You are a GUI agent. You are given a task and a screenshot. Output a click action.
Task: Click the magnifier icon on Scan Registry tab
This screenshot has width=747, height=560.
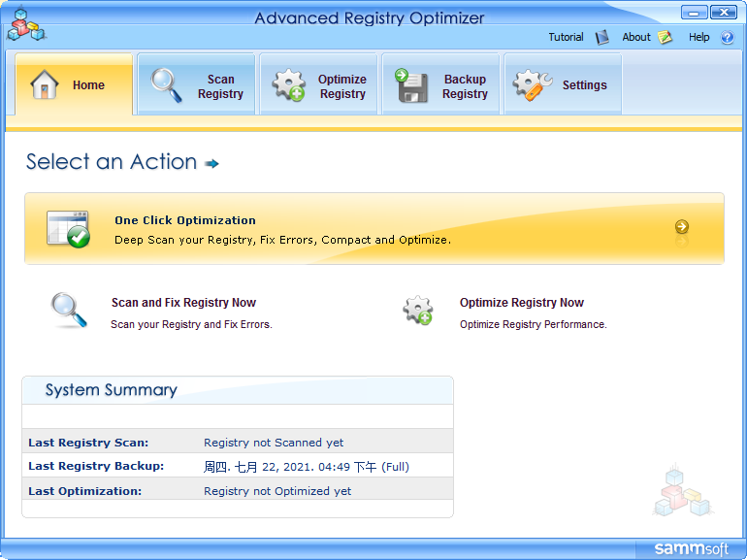[x=166, y=85]
